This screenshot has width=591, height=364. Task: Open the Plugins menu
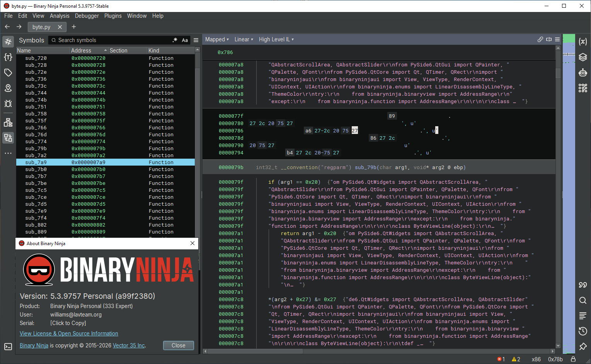pos(113,16)
